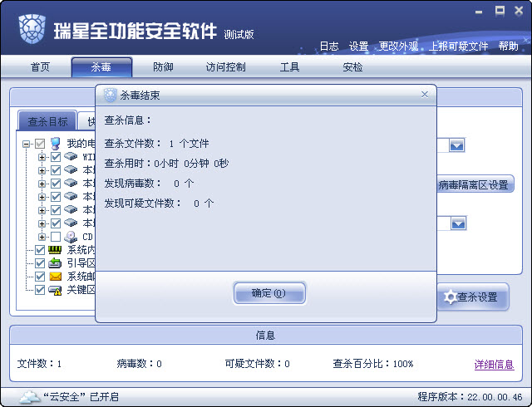Switch to the 安检 tab
Viewport: 532px width, 407px height.
point(352,66)
